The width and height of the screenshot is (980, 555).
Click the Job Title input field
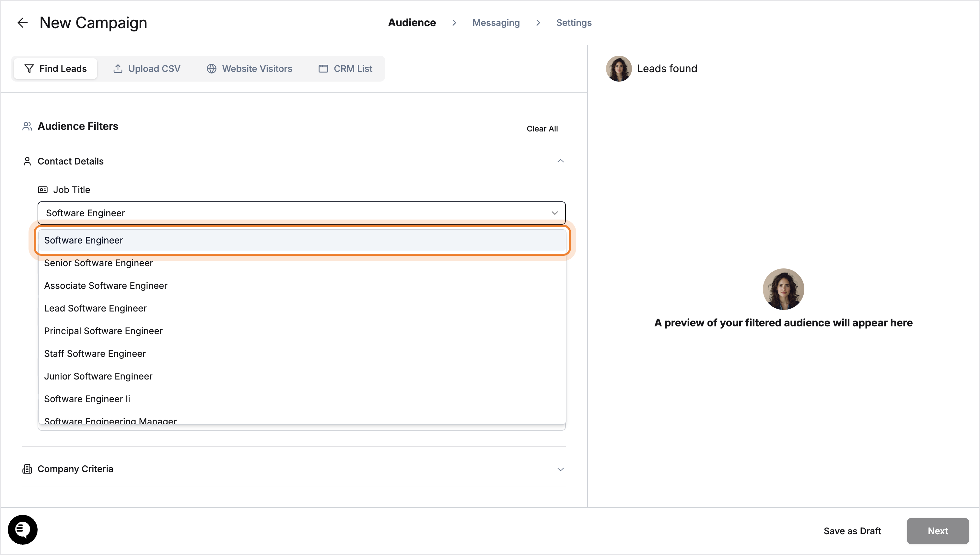[x=301, y=213]
